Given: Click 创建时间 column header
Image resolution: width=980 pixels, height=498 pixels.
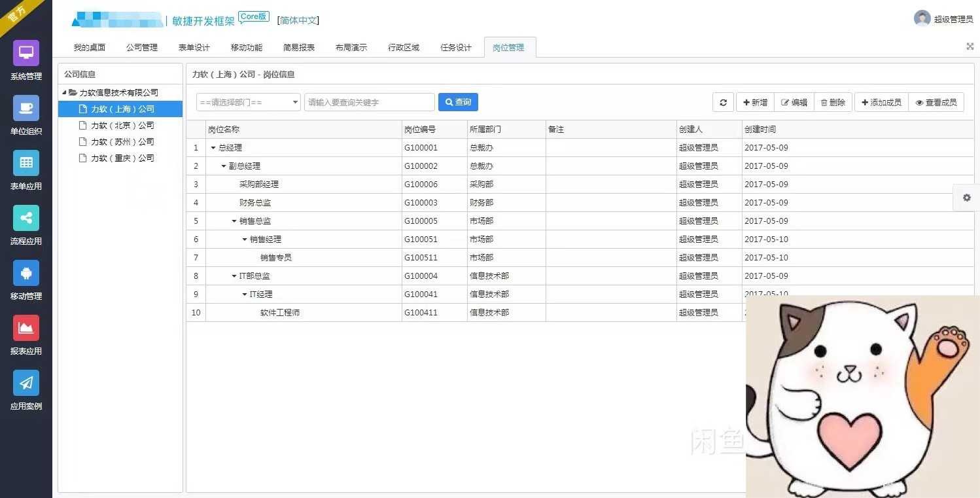Looking at the screenshot, I should (x=858, y=130).
